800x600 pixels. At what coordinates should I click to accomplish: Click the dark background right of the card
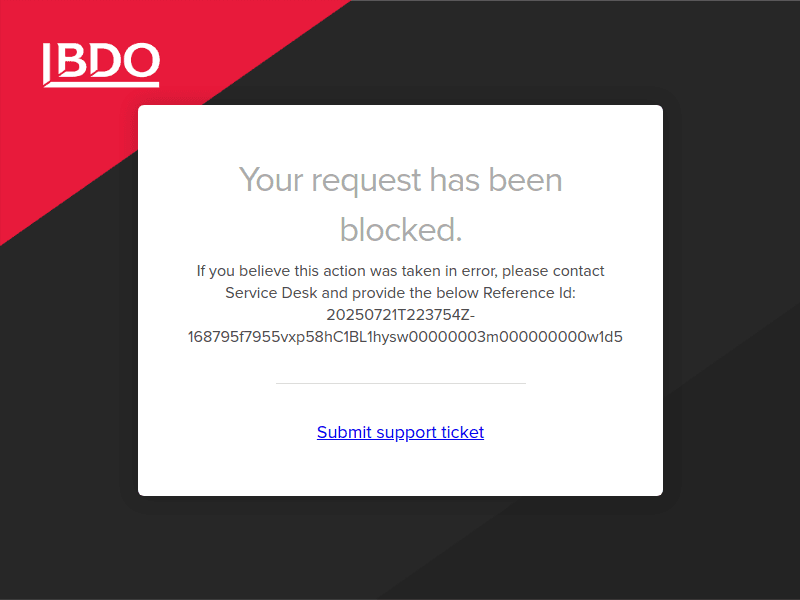[730, 300]
